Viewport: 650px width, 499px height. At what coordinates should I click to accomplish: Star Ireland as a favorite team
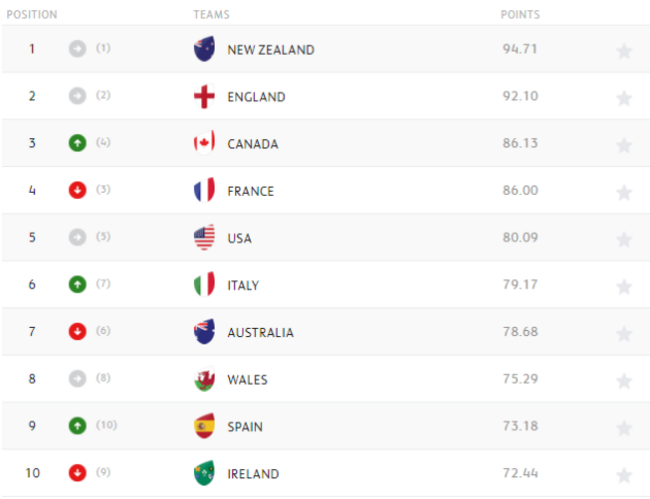(624, 475)
